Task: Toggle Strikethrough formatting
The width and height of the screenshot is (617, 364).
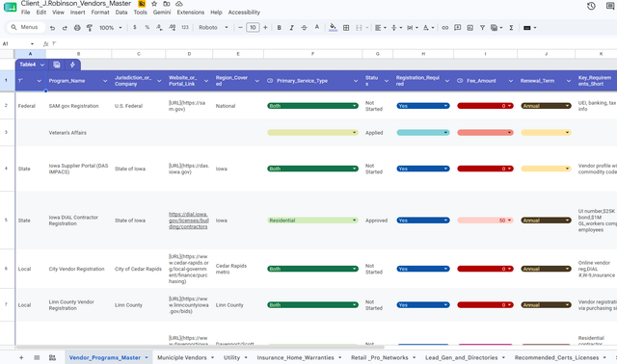Action: point(304,28)
